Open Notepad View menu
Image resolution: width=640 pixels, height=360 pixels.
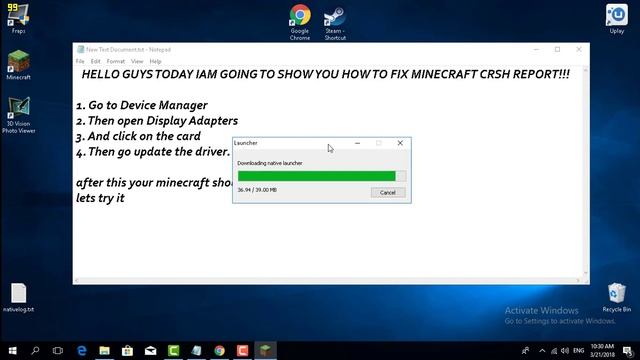click(137, 61)
